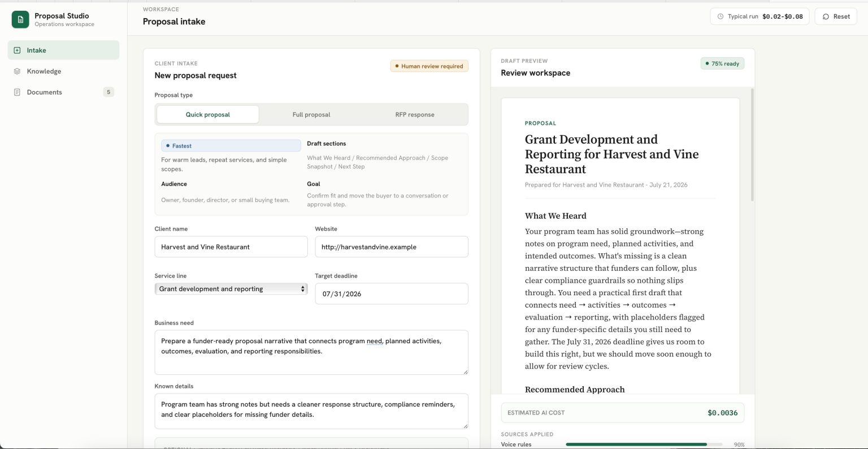868x449 pixels.
Task: Click the Reset refresh icon
Action: click(826, 16)
